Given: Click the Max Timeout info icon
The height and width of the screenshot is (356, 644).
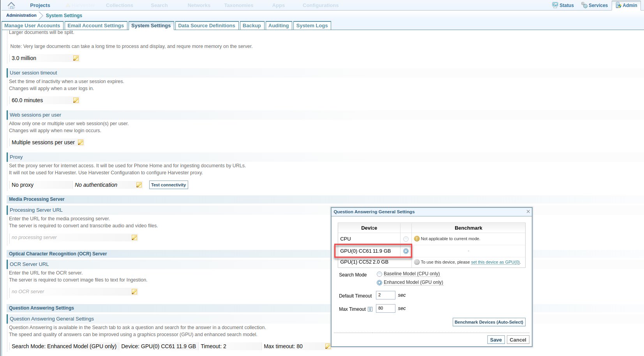Looking at the screenshot, I should click(x=370, y=309).
